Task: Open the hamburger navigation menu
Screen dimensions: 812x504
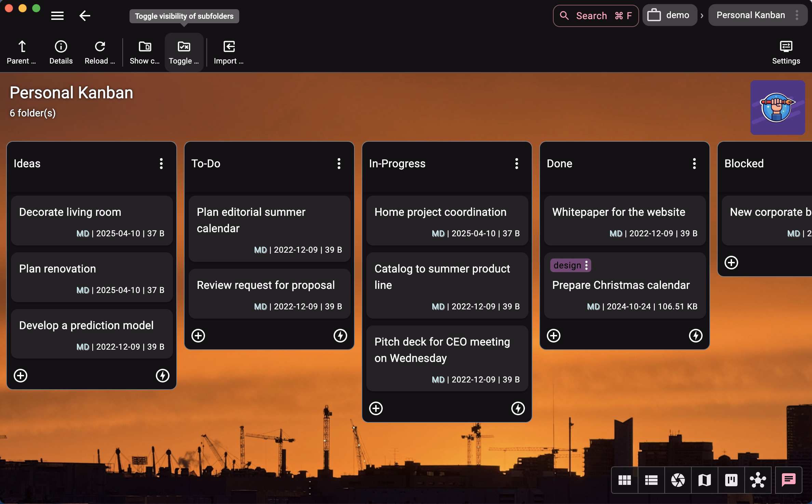Action: (x=57, y=15)
